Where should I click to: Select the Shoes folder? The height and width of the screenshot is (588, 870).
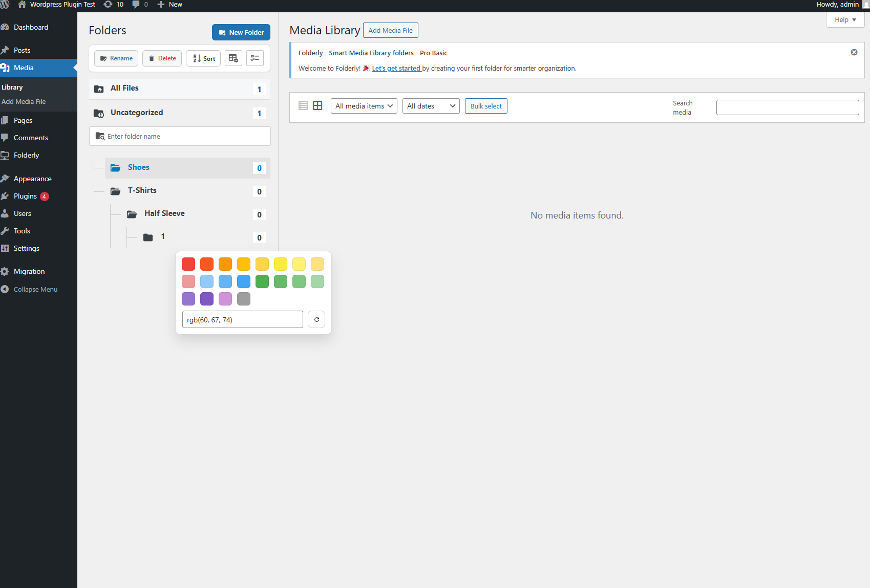click(x=187, y=168)
